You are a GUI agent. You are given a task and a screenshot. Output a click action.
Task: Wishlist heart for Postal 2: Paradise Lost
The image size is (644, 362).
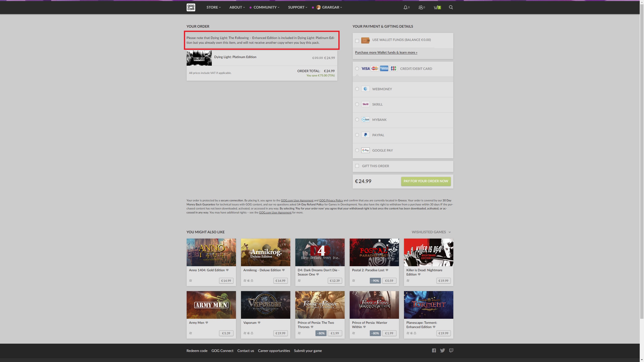pyautogui.click(x=387, y=270)
